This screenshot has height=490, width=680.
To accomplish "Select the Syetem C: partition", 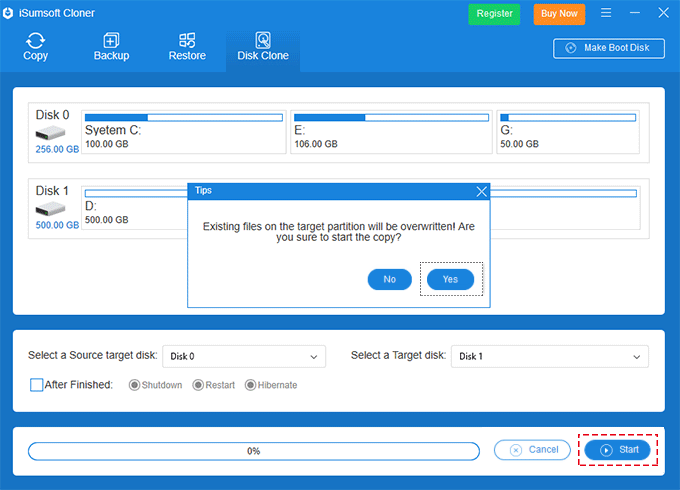I will [184, 132].
